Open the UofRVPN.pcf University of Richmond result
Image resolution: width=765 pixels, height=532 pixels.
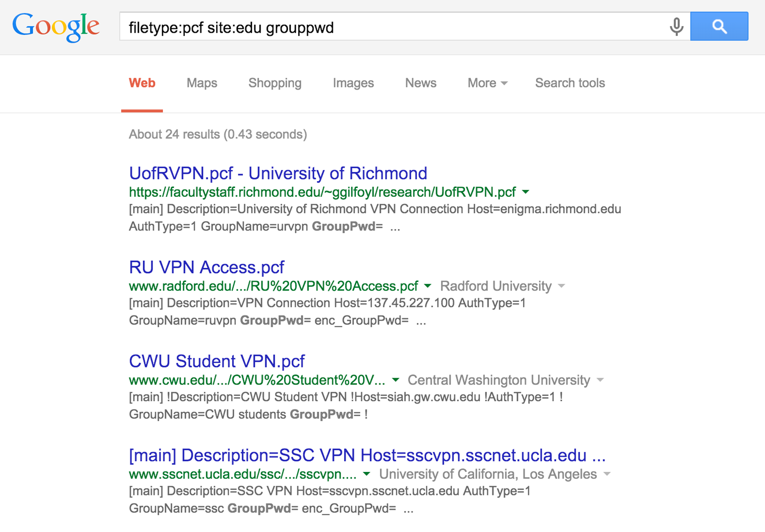(x=278, y=173)
